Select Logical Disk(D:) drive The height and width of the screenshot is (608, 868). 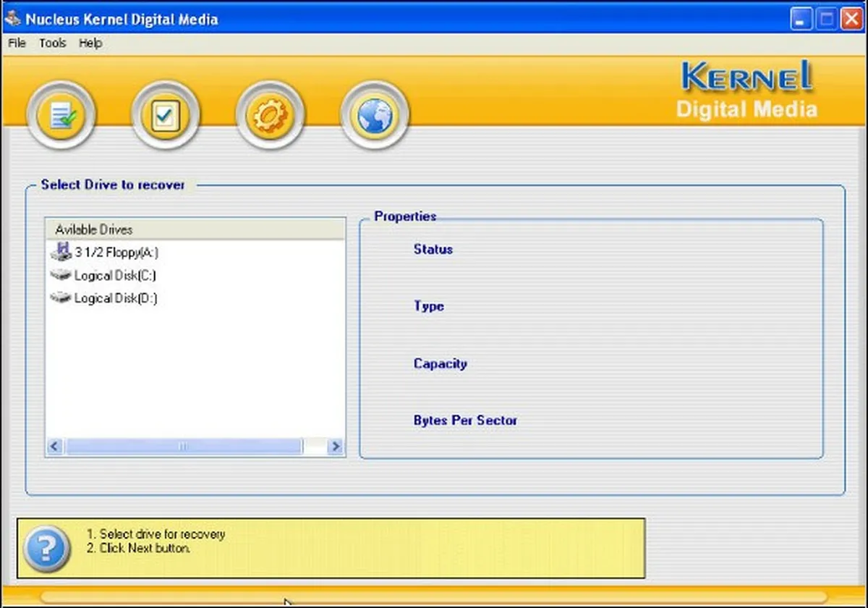116,297
